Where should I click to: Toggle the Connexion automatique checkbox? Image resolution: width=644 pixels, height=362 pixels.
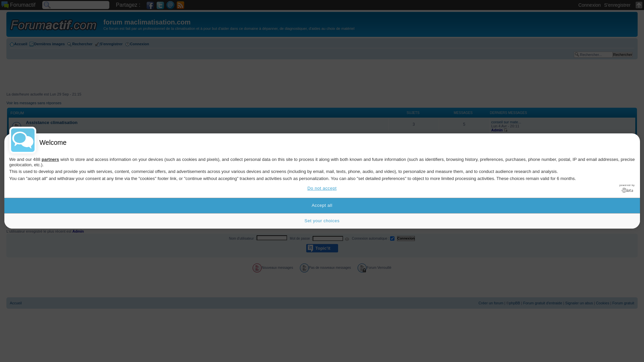(x=392, y=239)
